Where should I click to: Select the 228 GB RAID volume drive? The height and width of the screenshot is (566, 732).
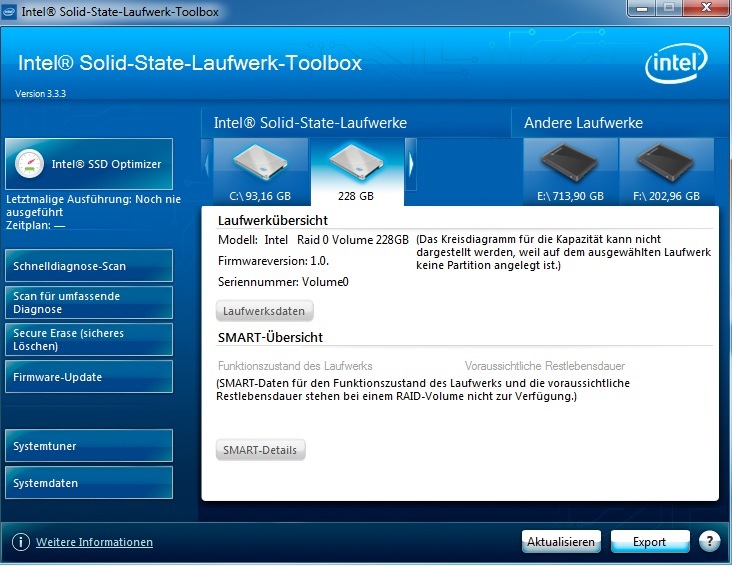point(357,172)
